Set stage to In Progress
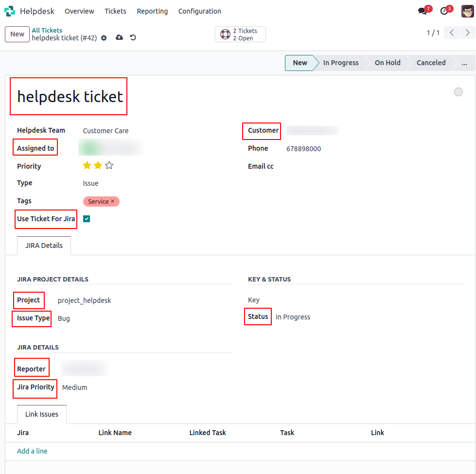The height and width of the screenshot is (474, 476). point(341,63)
